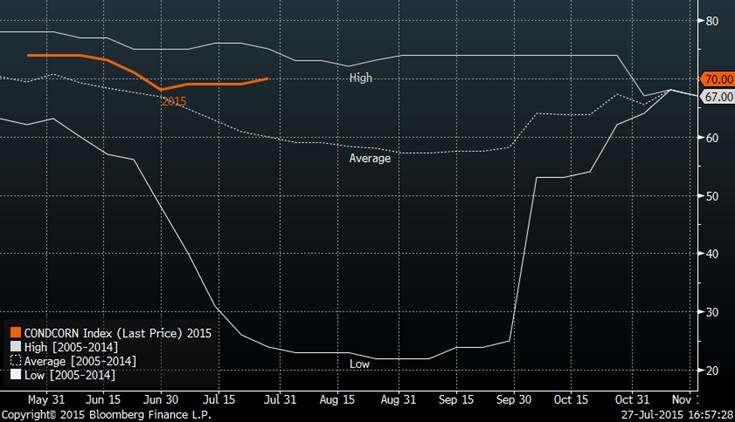Click the Jul 31 date on x-axis
The image size is (735, 422).
pos(283,398)
